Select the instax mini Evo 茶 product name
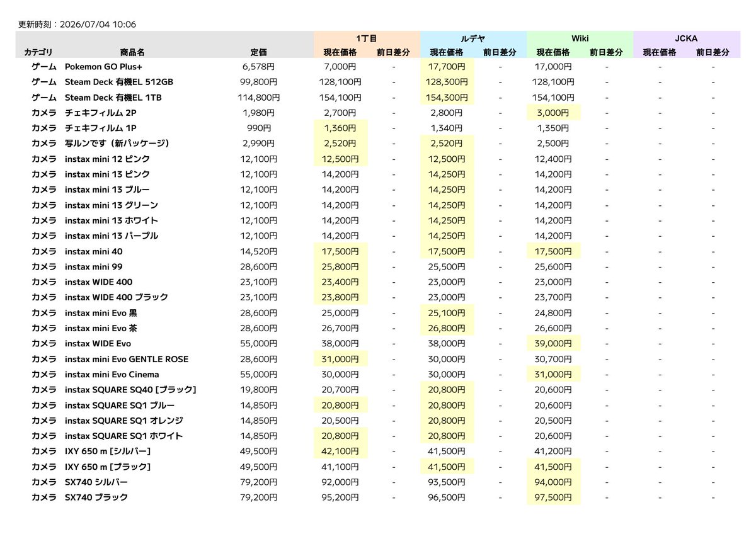756x534 pixels. [x=101, y=328]
